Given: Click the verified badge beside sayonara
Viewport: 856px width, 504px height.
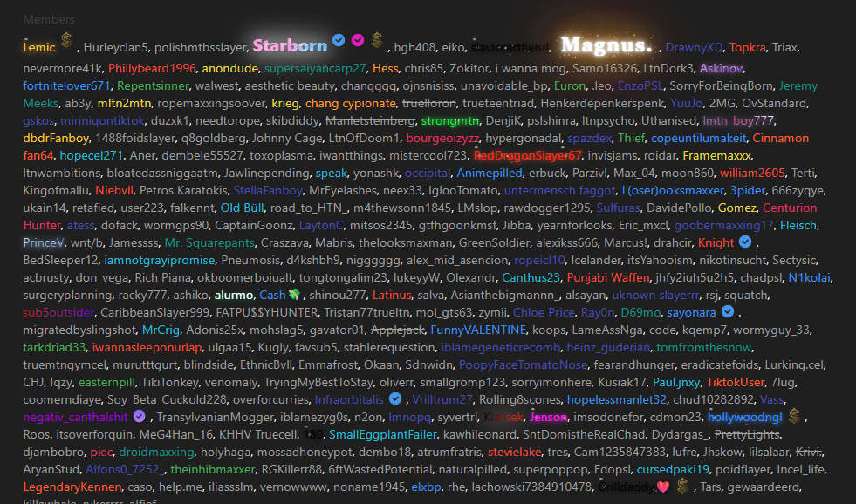Looking at the screenshot, I should click(x=727, y=311).
